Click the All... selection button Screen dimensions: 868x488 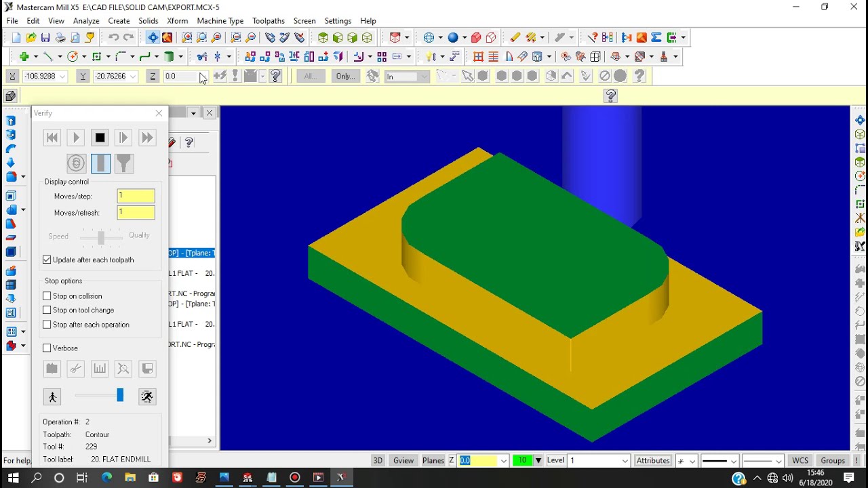[311, 76]
